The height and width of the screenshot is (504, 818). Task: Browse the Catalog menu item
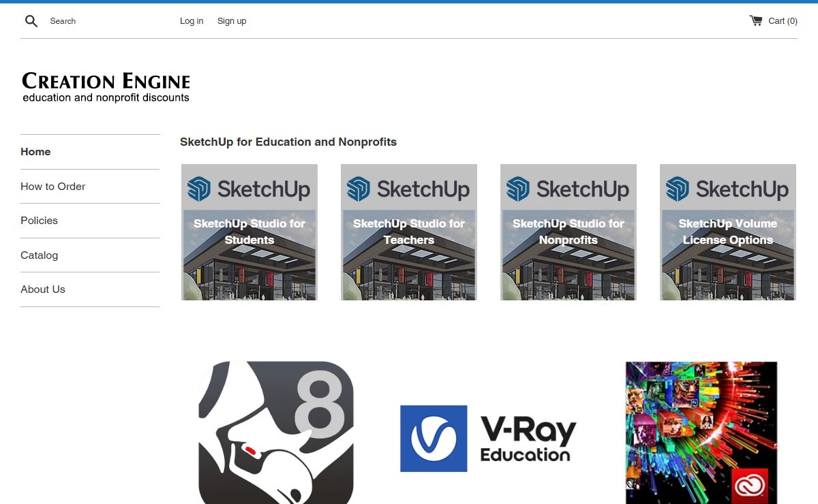(x=40, y=255)
